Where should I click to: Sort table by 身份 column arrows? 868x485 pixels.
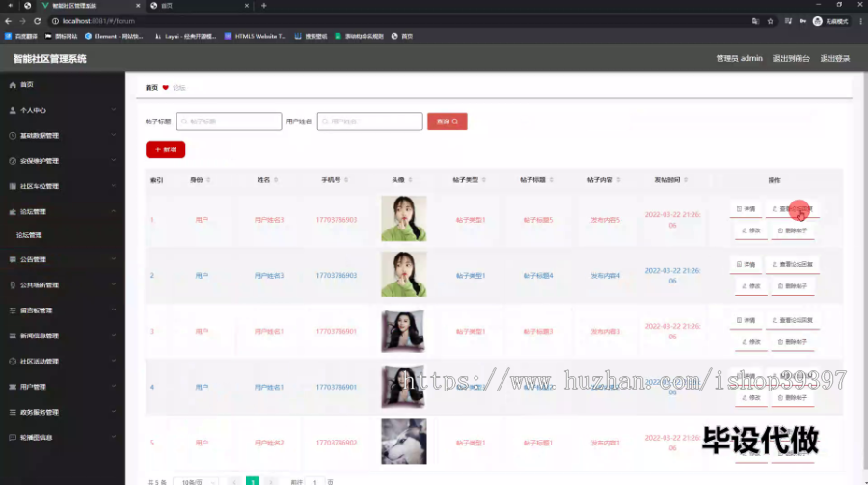coord(208,180)
